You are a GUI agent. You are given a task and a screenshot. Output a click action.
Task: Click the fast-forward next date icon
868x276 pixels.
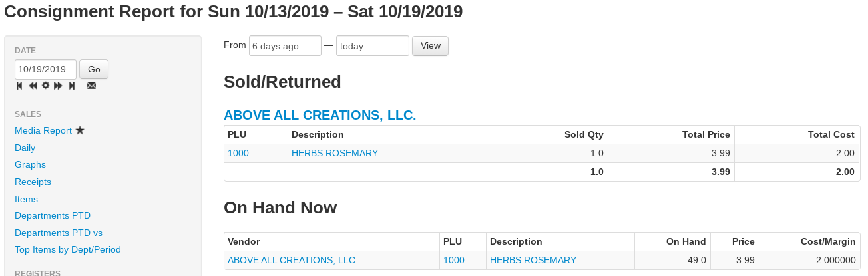[58, 86]
